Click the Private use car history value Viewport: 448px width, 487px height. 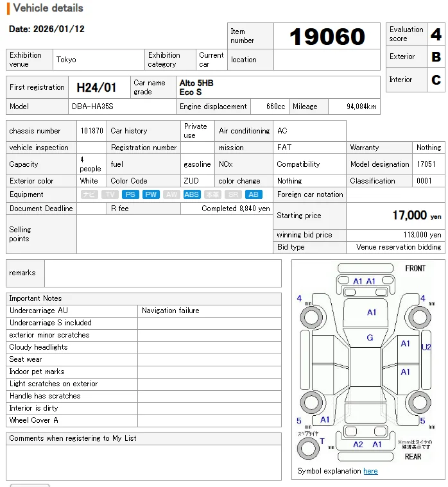(x=195, y=131)
